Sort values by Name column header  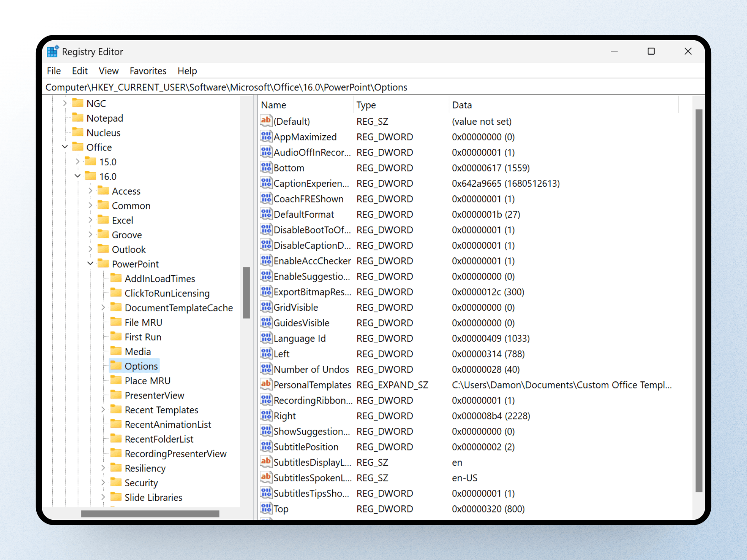[x=305, y=105]
